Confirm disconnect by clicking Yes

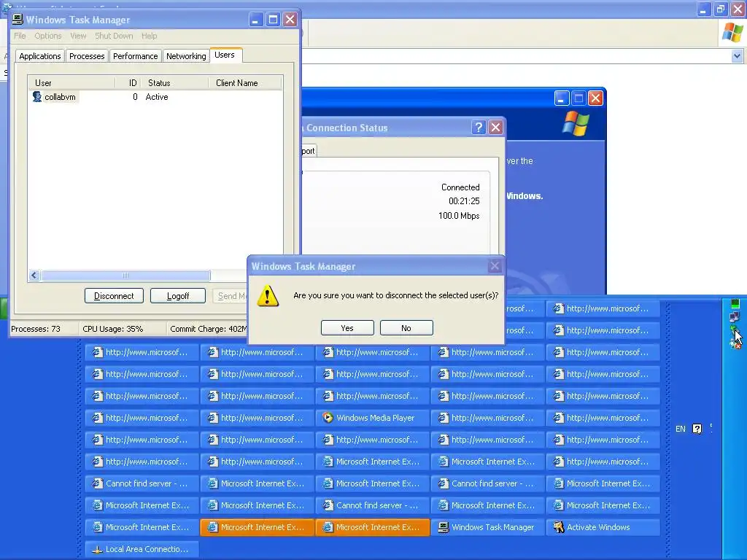pyautogui.click(x=347, y=328)
